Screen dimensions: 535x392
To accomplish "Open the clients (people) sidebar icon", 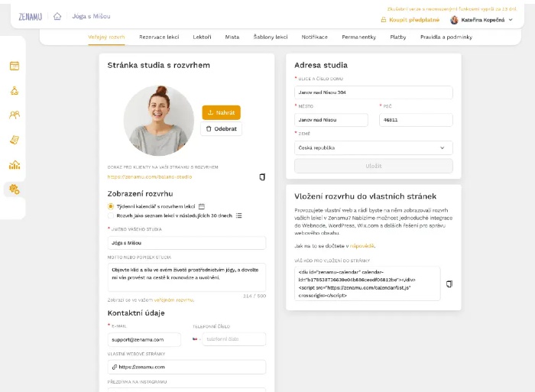I will (14, 115).
